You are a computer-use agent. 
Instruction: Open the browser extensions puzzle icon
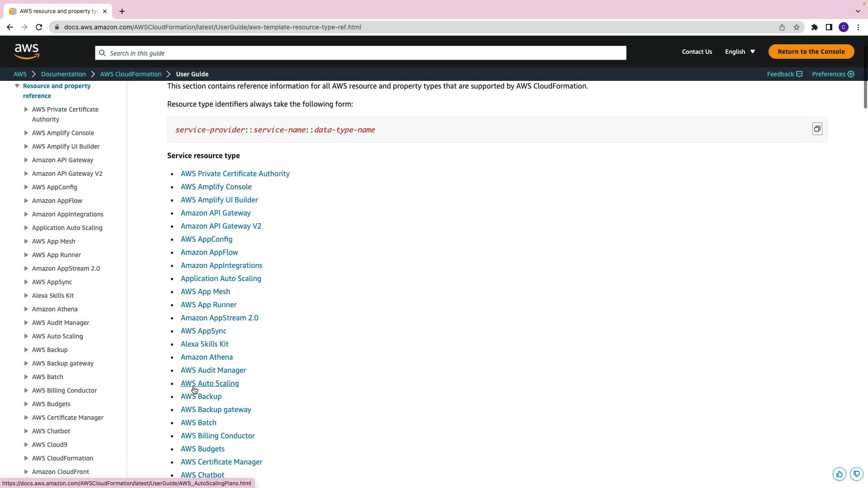(x=815, y=27)
